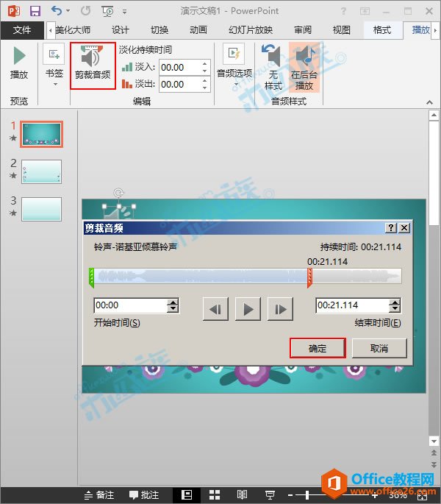The image size is (441, 504).
Task: Switch to Reading view icon
Action: point(242,495)
